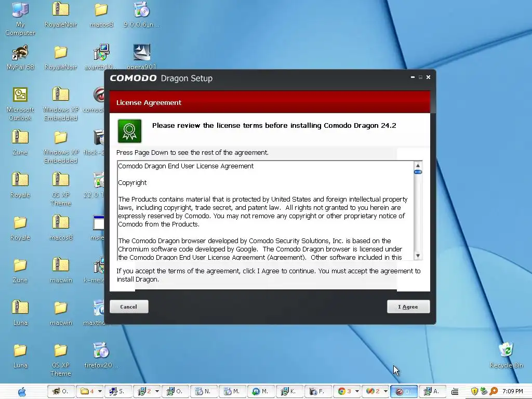Expand the colorful icon group of 2 dropdown arrow

385,392
